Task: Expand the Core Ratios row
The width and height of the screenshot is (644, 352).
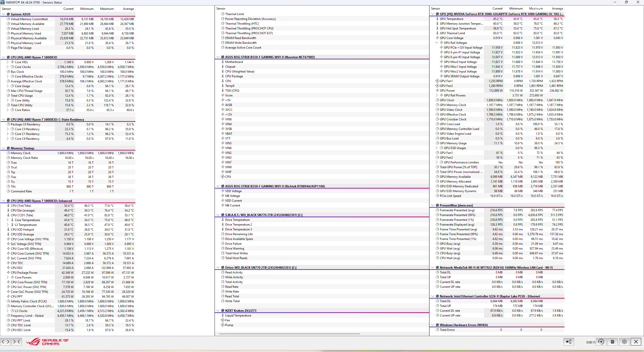Action: pyautogui.click(x=8, y=110)
